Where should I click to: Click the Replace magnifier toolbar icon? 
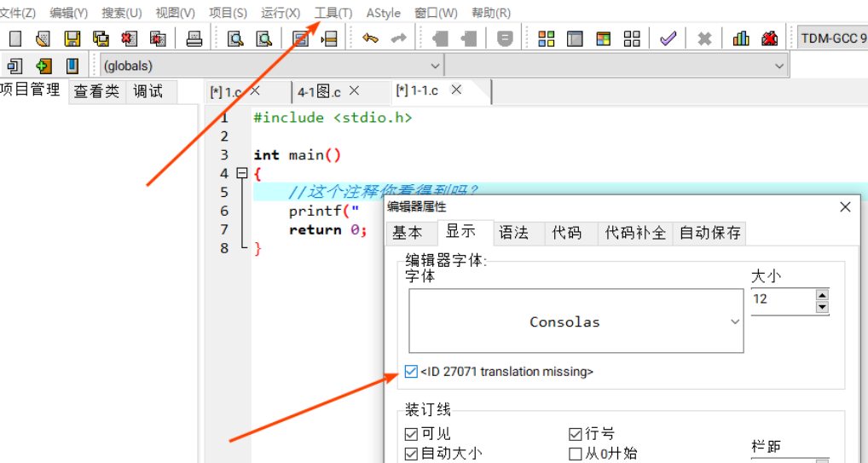264,38
